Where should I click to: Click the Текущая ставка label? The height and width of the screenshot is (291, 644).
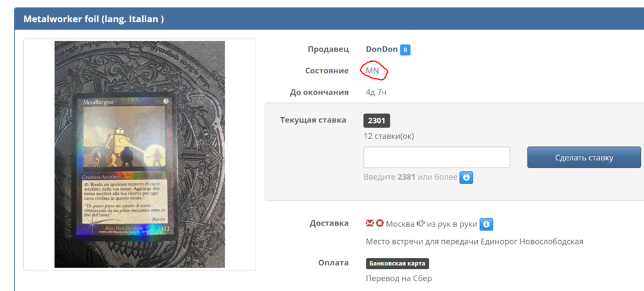(313, 120)
